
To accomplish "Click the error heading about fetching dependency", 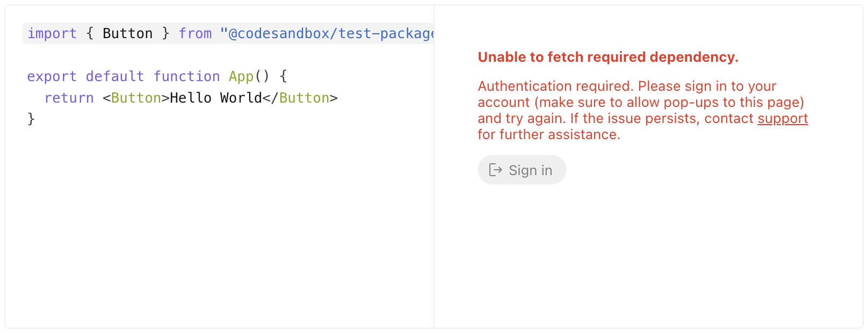I will (607, 57).
